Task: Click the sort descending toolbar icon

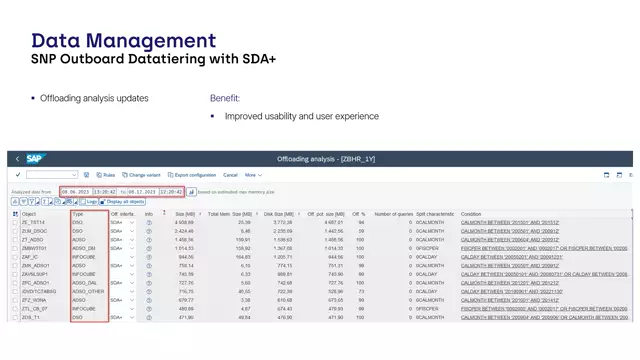Action: click(x=24, y=202)
